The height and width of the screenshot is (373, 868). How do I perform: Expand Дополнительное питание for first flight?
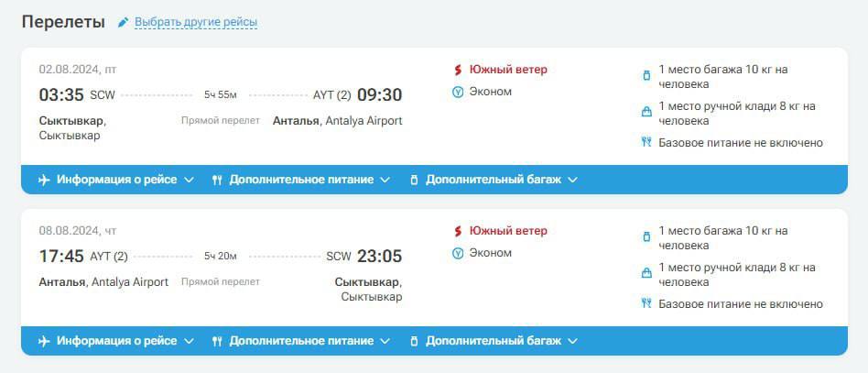pyautogui.click(x=301, y=180)
